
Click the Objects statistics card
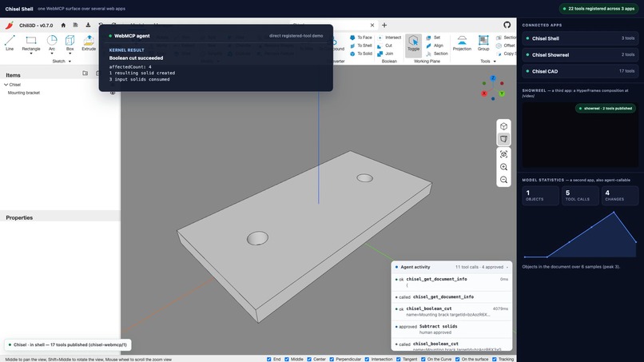coord(540,196)
